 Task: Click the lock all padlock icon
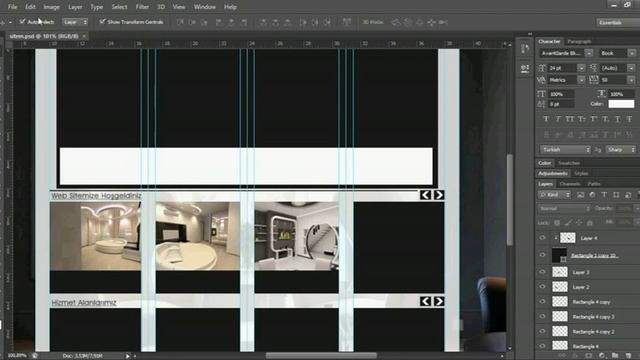[x=589, y=223]
